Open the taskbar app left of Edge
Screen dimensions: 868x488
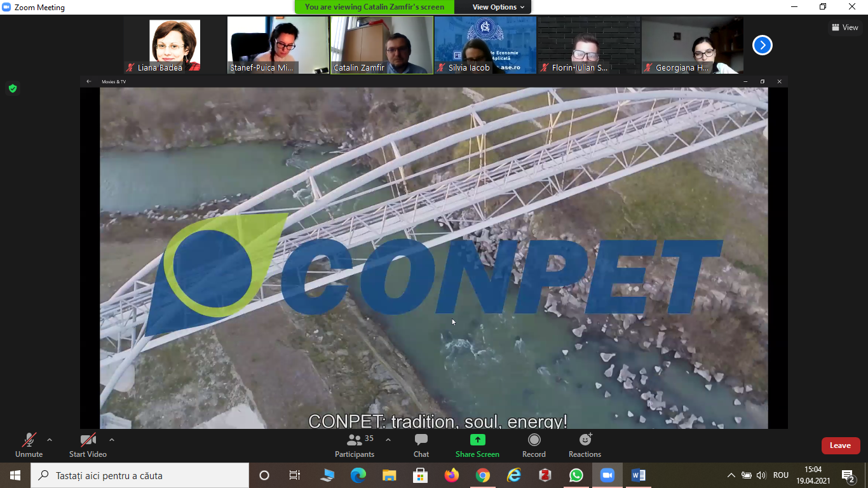coord(327,475)
